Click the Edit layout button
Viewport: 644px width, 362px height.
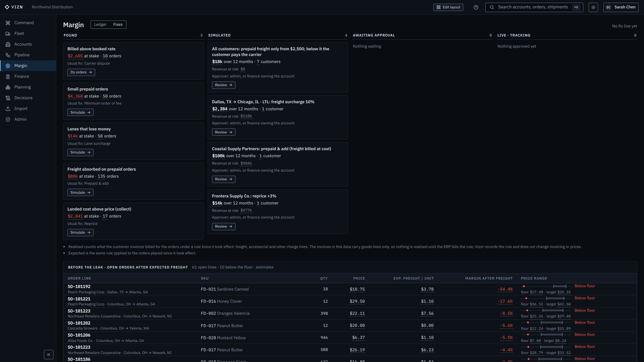448,7
